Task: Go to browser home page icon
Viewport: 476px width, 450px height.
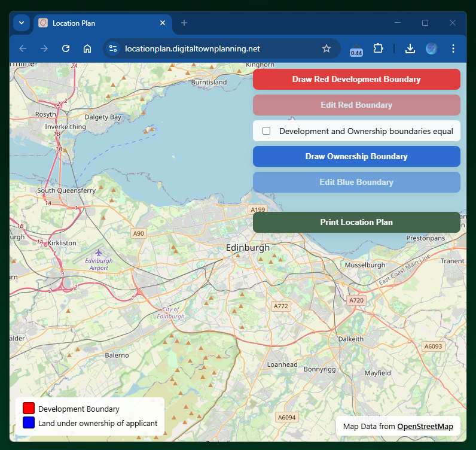Action: click(x=87, y=48)
